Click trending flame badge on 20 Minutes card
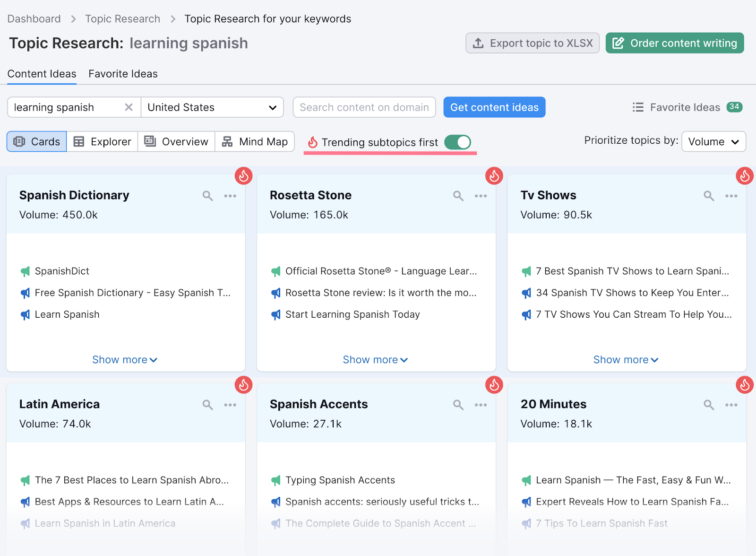 point(745,385)
